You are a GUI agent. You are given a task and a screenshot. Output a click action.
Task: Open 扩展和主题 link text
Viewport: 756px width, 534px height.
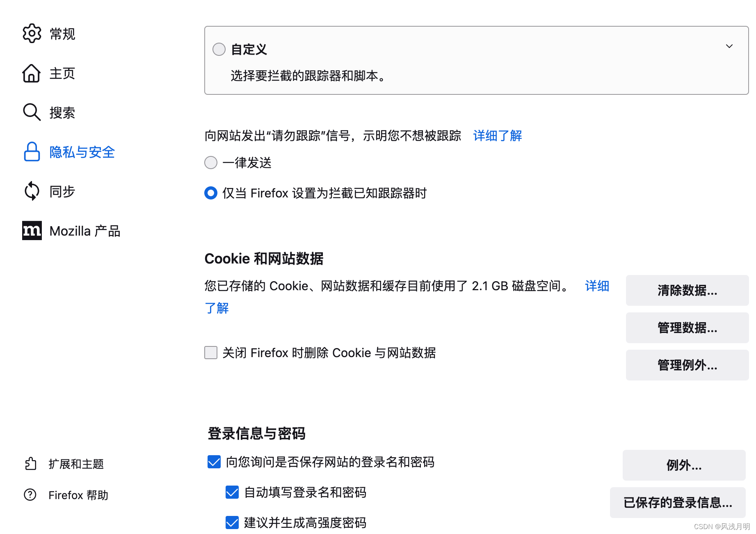(76, 464)
